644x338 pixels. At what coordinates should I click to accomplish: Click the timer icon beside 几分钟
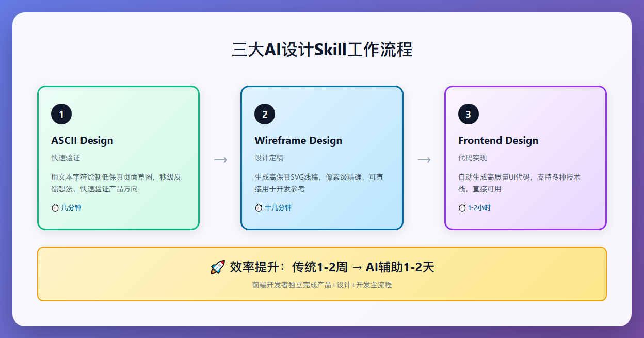point(55,207)
